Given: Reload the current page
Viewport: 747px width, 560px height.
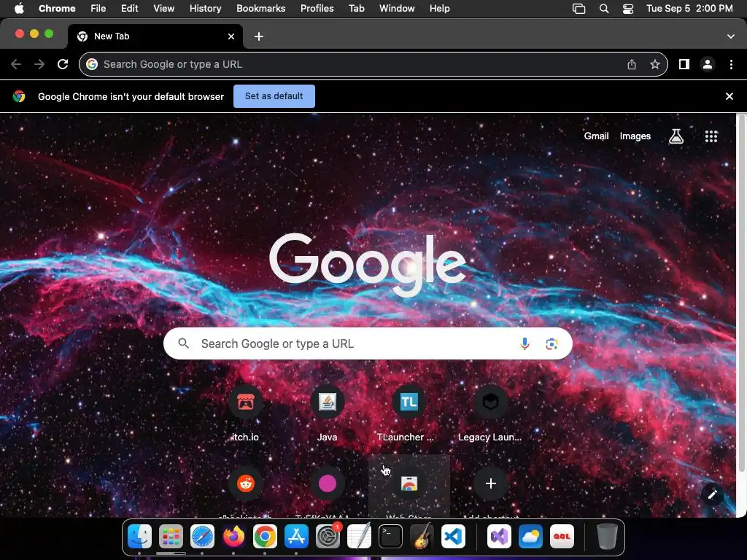Looking at the screenshot, I should tap(63, 64).
